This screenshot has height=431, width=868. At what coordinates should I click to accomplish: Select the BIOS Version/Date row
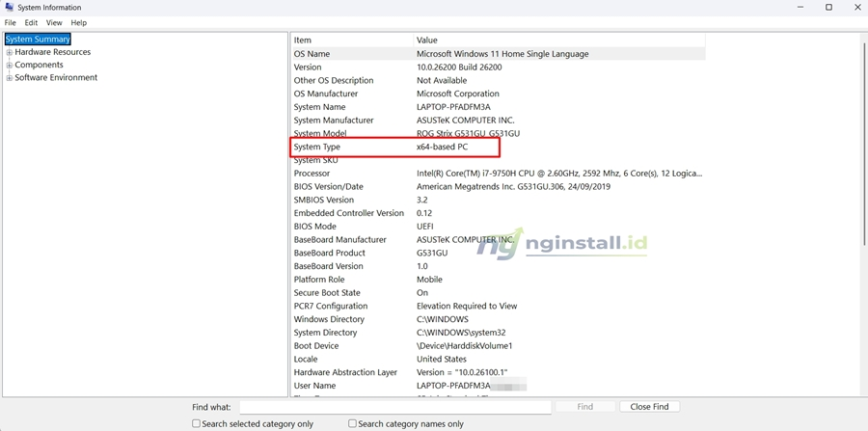click(499, 186)
